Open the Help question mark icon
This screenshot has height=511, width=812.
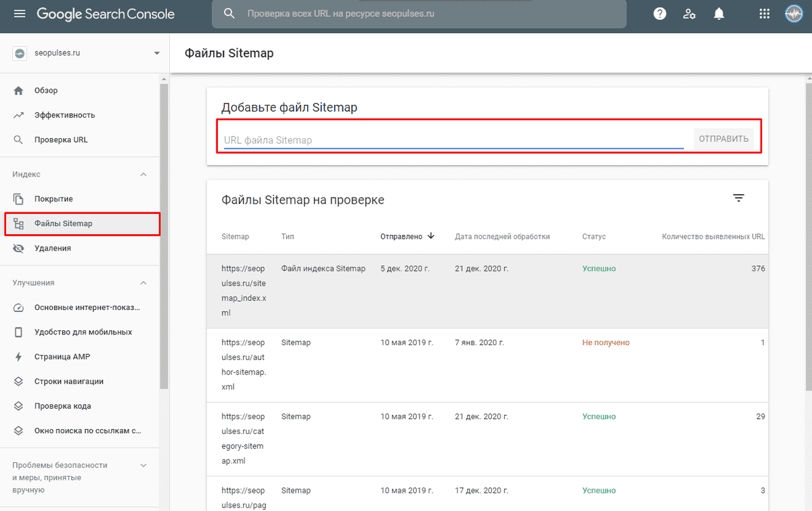pos(660,14)
